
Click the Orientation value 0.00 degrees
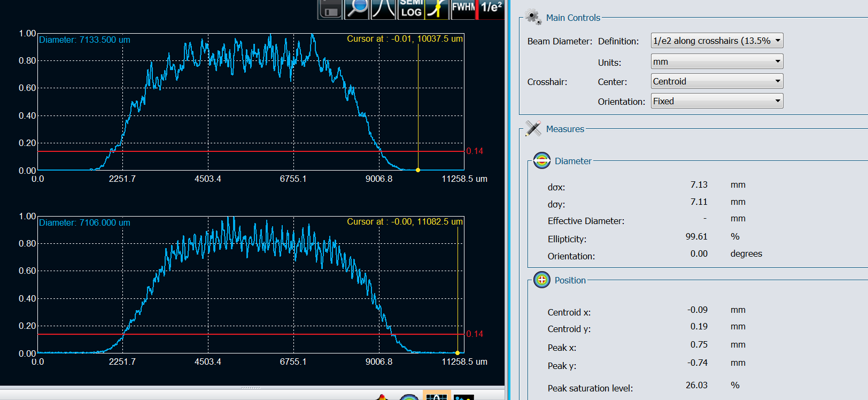pyautogui.click(x=699, y=253)
